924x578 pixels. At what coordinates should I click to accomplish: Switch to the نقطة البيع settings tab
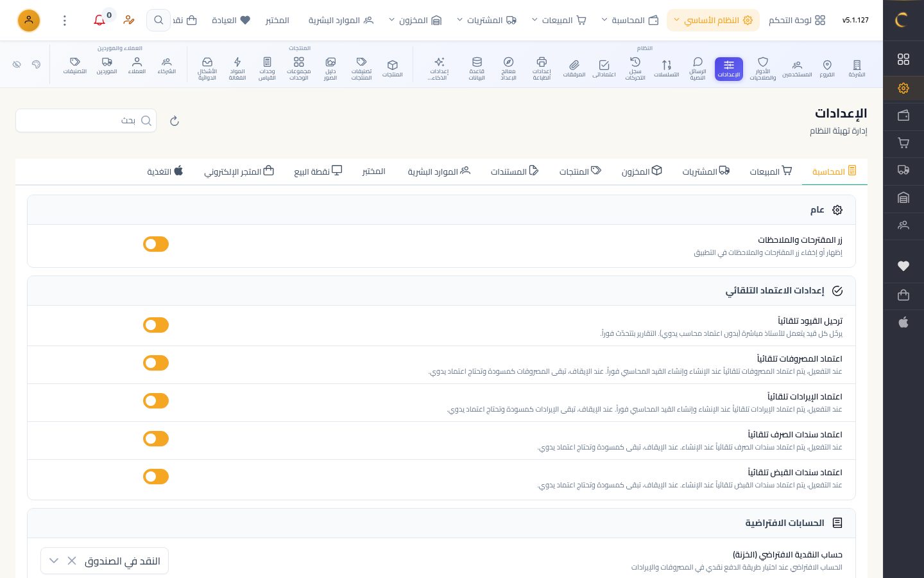tap(318, 171)
